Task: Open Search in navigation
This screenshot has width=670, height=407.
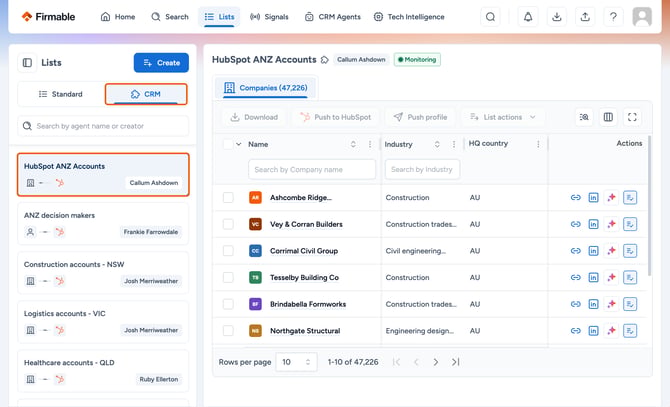Action: [x=170, y=17]
